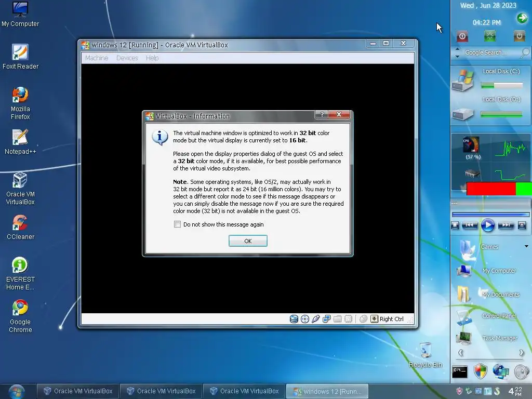532x399 pixels.
Task: Open the command prompt icon in the sidebar
Action: [x=460, y=372]
